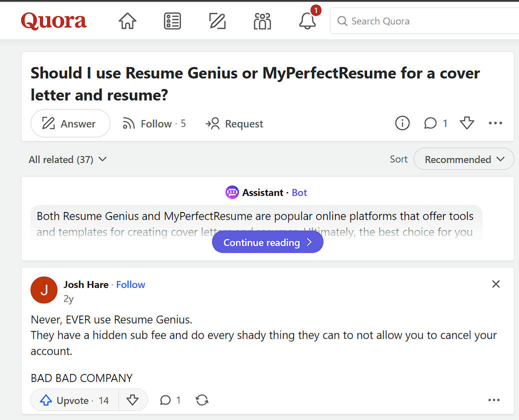
Task: Click Continue reading on Assistant answer
Action: pos(267,242)
